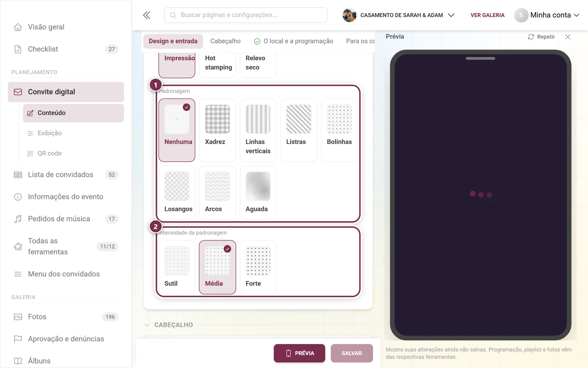
Task: Open the O local e a programação tab
Action: point(294,41)
